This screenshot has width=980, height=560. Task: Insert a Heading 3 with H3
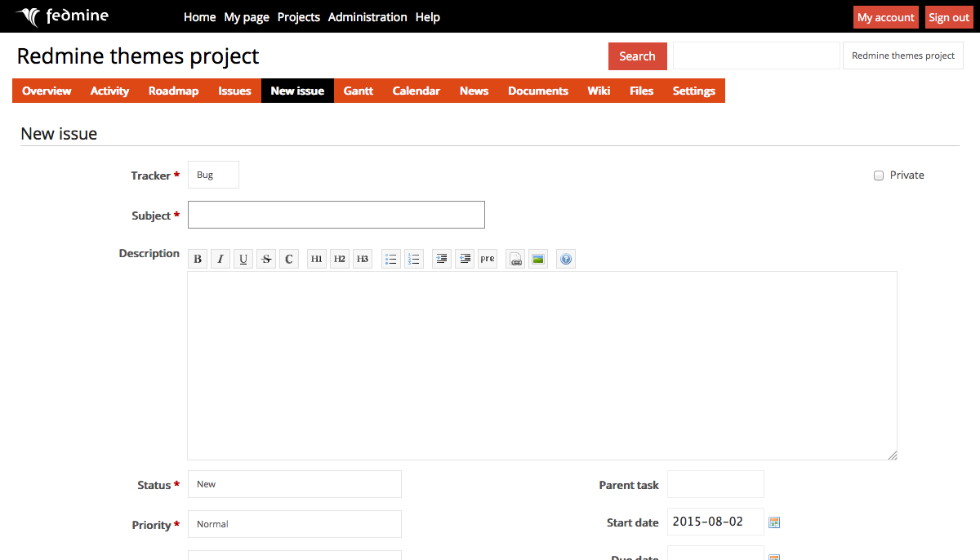tap(363, 259)
